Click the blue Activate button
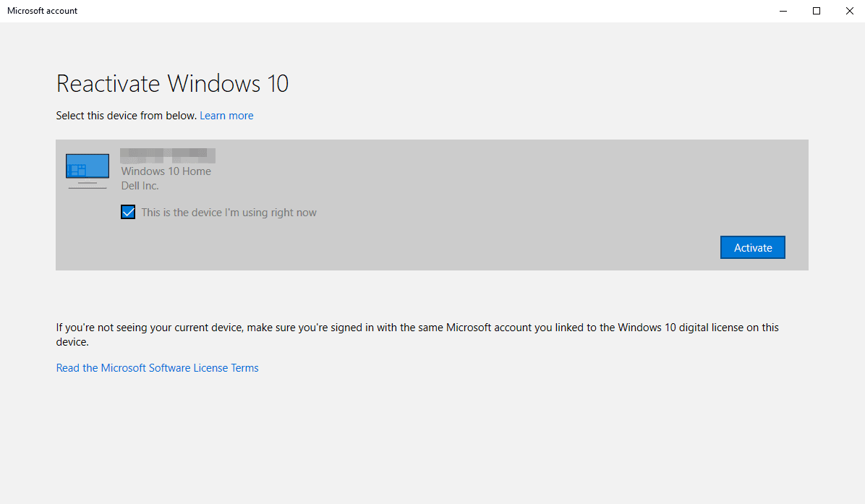The image size is (865, 504). point(752,247)
